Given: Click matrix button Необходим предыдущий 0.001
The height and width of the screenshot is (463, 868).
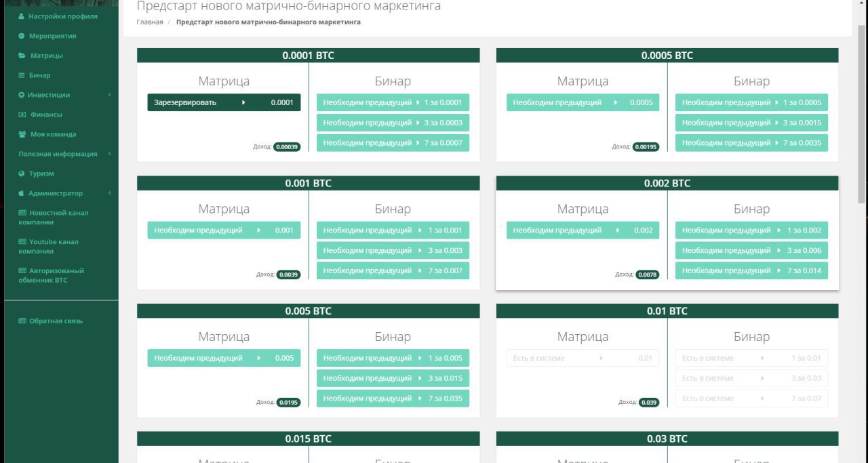Looking at the screenshot, I should click(x=224, y=230).
